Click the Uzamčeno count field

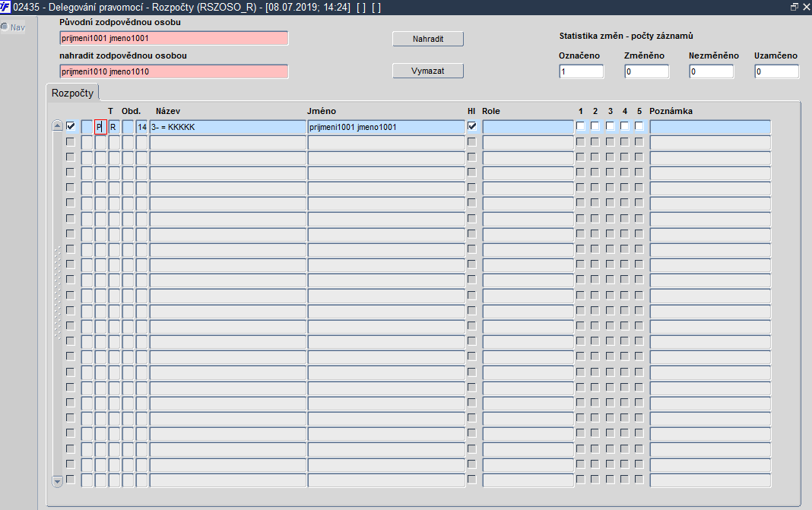click(776, 71)
